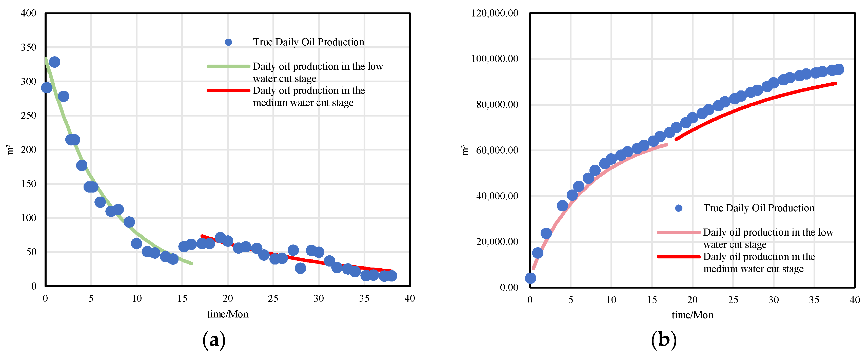Select 'True Daily Oil Production' label in chart (a)

tap(308, 42)
